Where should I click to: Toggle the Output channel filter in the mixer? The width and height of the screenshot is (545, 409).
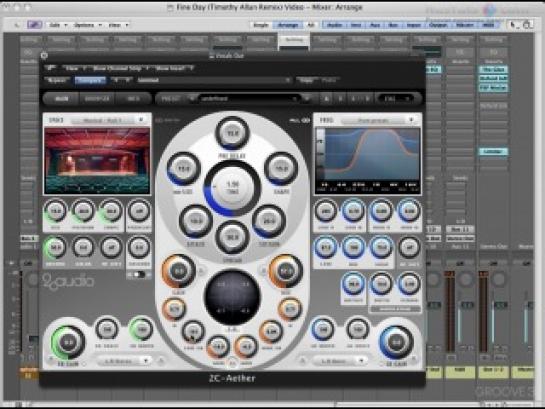pyautogui.click(x=438, y=25)
